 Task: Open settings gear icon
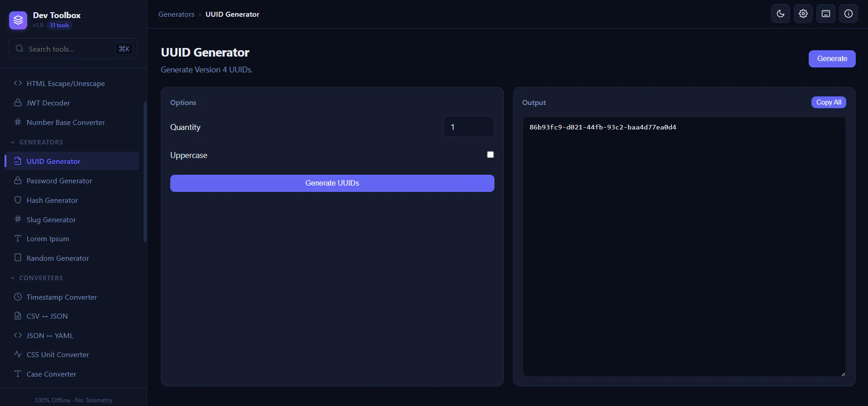[x=803, y=14]
